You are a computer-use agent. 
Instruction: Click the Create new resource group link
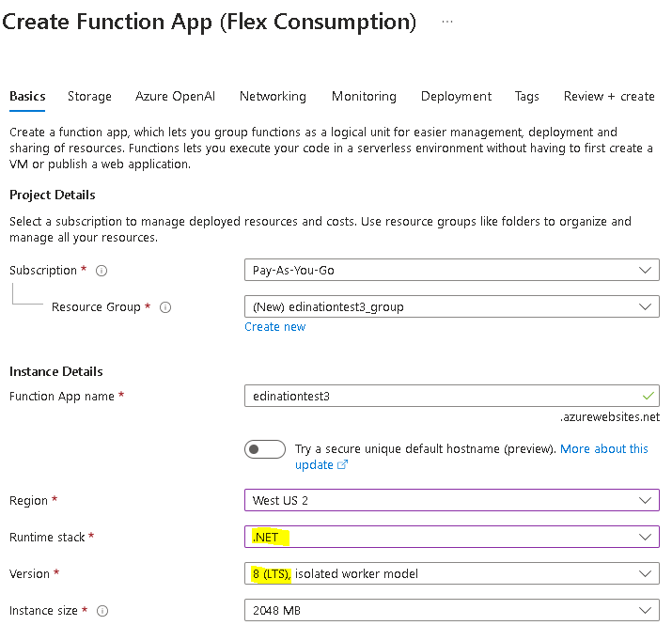pyautogui.click(x=275, y=327)
